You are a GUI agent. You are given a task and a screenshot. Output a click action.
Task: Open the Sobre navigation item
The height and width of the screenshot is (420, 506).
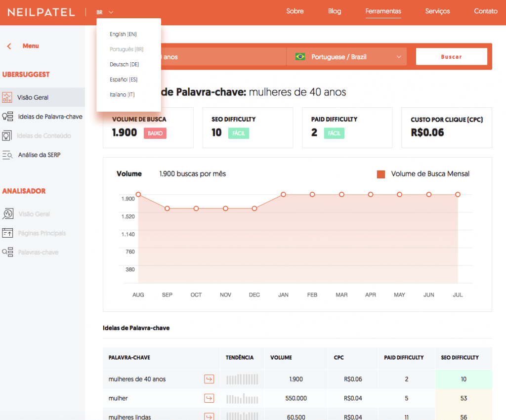(295, 11)
